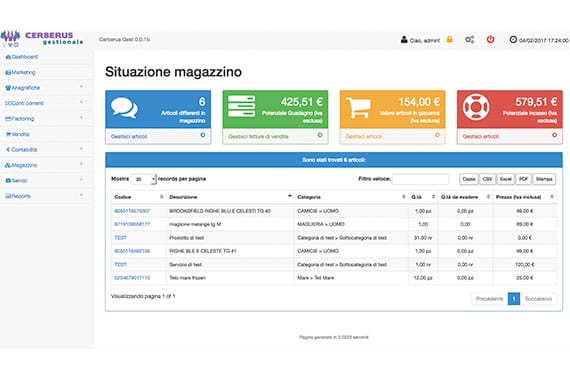Click the 'Sono stati trovati 6 articoli' banner

(334, 160)
